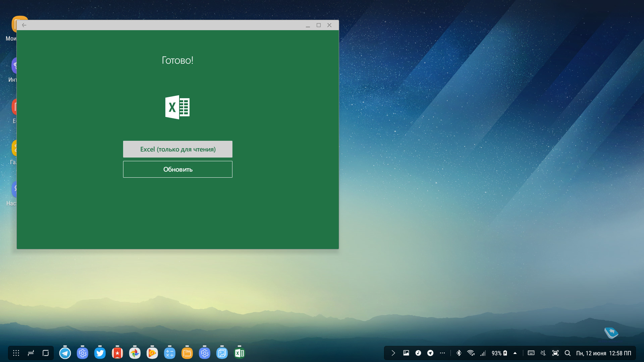Expand quick settings with up arrow
The height and width of the screenshot is (362, 644).
[515, 353]
